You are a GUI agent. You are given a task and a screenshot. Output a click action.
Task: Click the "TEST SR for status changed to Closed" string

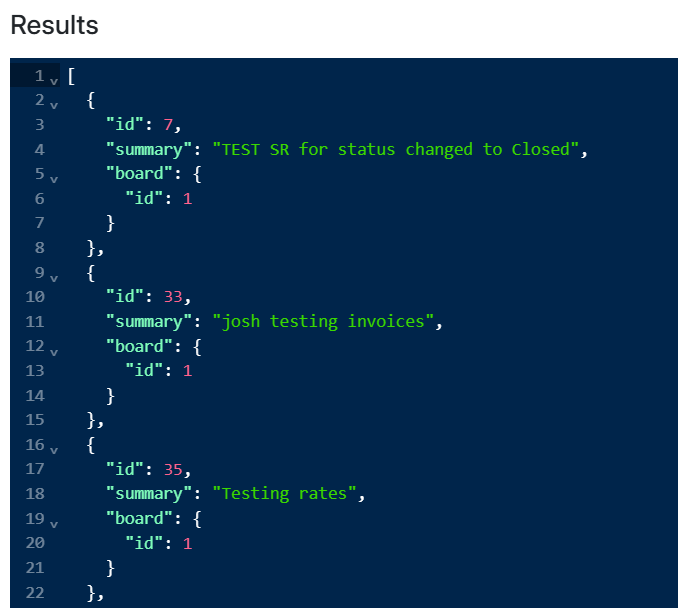tap(397, 150)
